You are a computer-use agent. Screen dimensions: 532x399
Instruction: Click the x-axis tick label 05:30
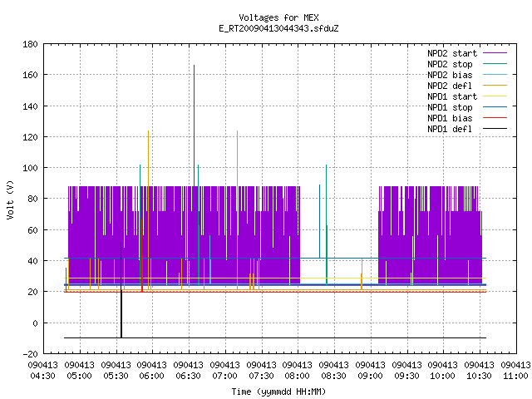(116, 376)
